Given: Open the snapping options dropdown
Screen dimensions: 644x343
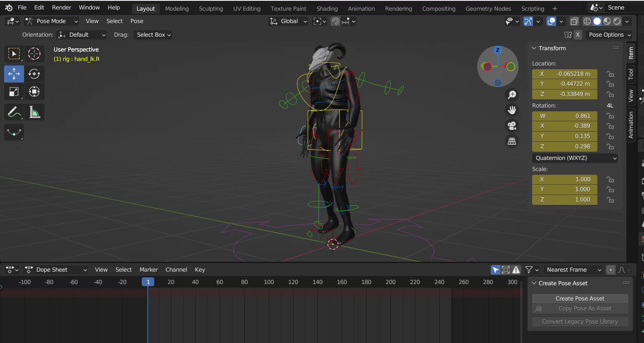Looking at the screenshot, I should click(x=349, y=21).
